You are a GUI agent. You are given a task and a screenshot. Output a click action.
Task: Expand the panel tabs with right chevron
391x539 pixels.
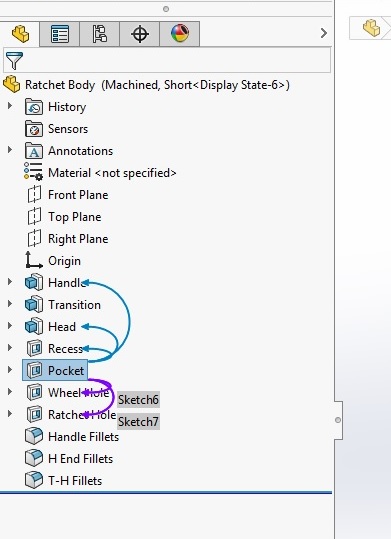click(323, 33)
